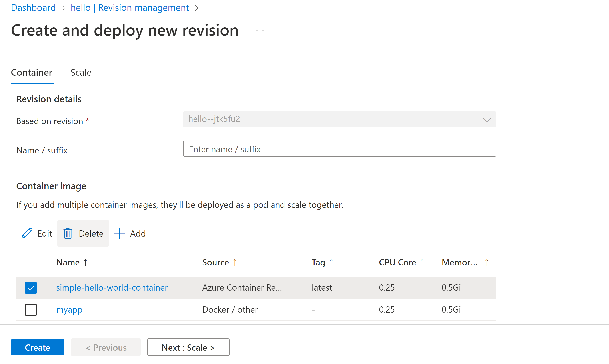This screenshot has width=609, height=364.
Task: Uncheck the simple-hello-world-container row
Action: (x=31, y=288)
